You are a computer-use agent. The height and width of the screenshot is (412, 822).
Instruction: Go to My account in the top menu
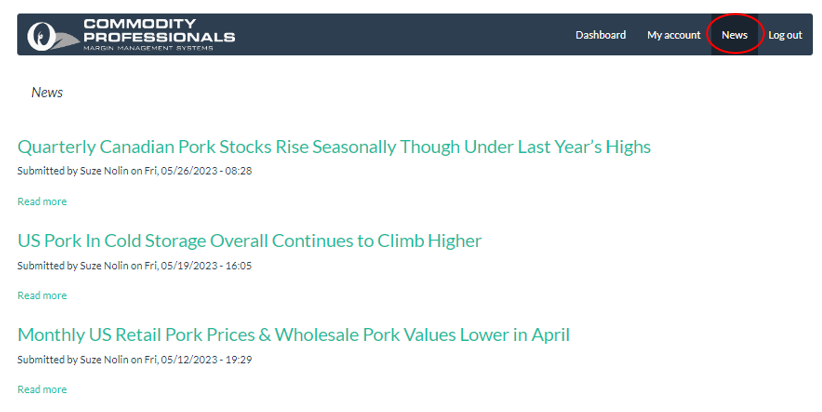pos(674,35)
